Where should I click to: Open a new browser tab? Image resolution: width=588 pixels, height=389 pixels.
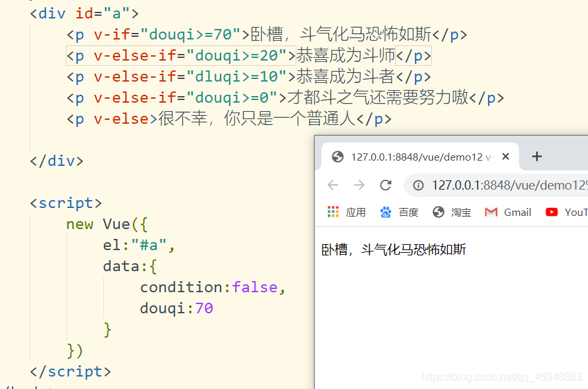(537, 156)
